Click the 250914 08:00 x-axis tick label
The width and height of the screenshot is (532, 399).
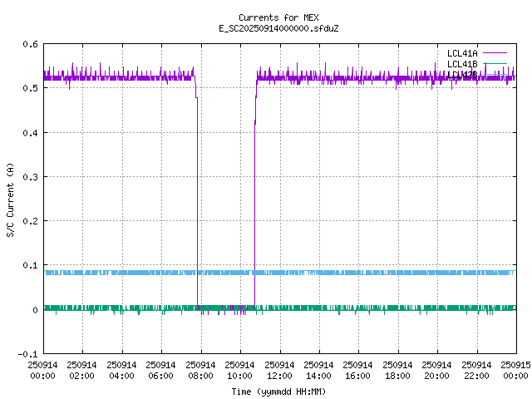click(x=200, y=370)
